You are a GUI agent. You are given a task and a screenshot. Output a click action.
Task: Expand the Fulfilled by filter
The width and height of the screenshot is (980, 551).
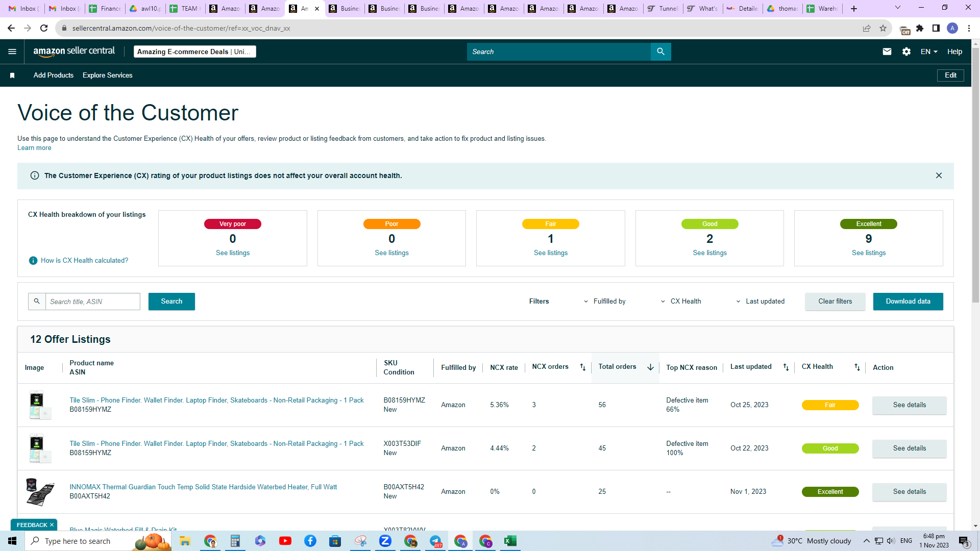point(605,302)
